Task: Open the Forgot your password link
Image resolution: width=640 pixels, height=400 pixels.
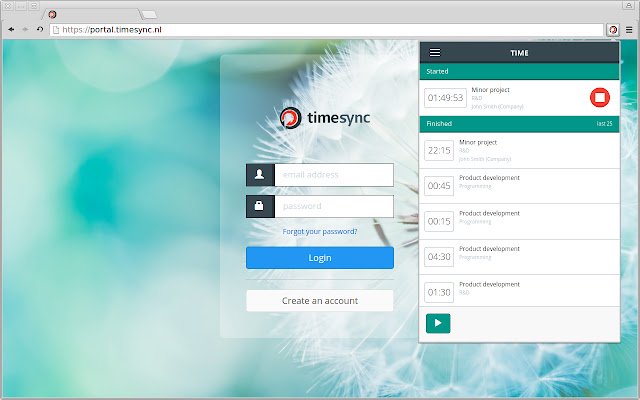Action: pyautogui.click(x=320, y=231)
